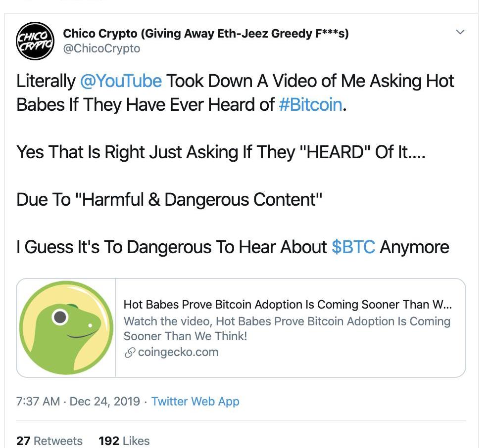This screenshot has width=489, height=448.
Task: Click the CoinGecko gecko logo thumbnail
Action: click(x=66, y=327)
